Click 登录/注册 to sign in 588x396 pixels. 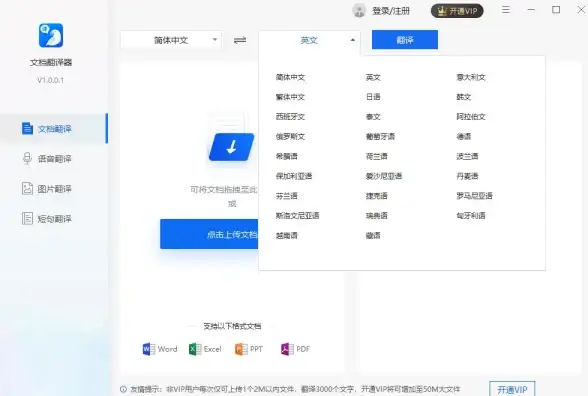391,11
